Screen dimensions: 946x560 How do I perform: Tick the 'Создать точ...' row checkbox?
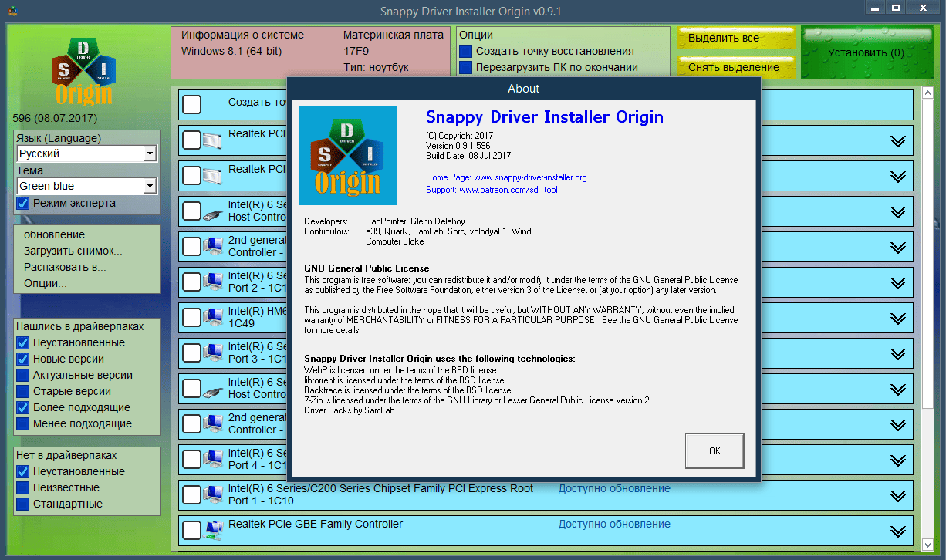click(x=191, y=105)
